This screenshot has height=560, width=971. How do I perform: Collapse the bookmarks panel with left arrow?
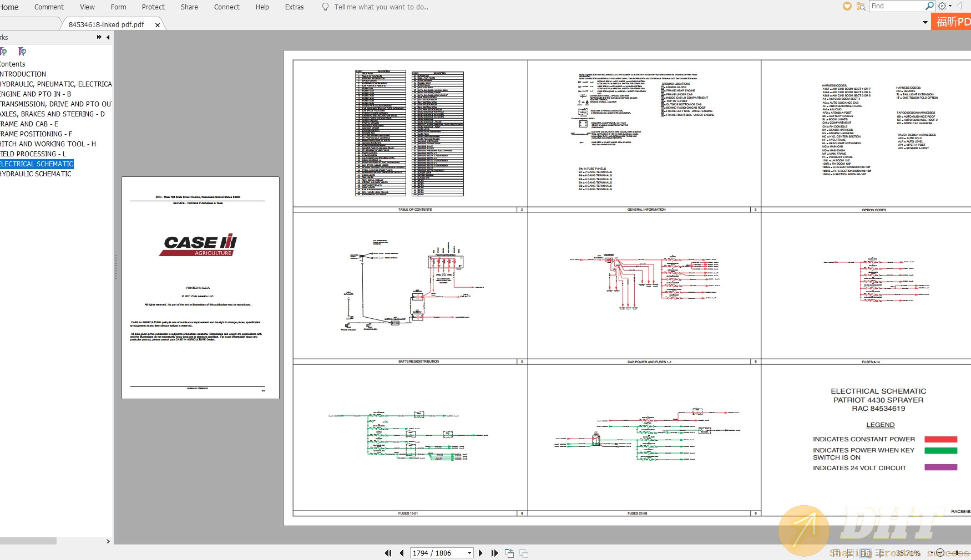108,37
